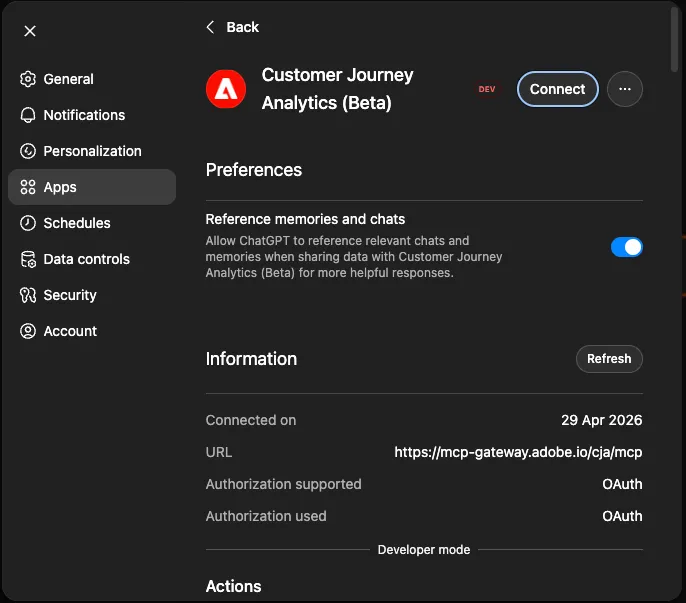The width and height of the screenshot is (686, 603).
Task: Go to Personalization settings
Action: tap(92, 151)
